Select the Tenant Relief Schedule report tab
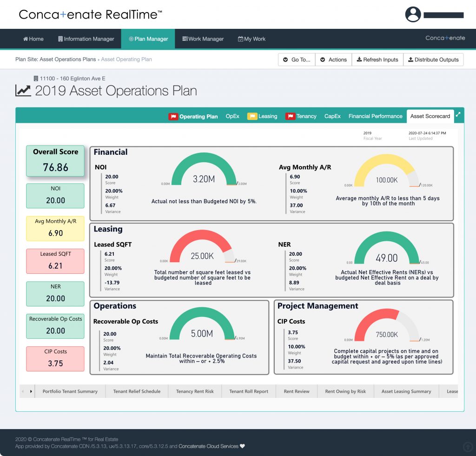 [137, 391]
